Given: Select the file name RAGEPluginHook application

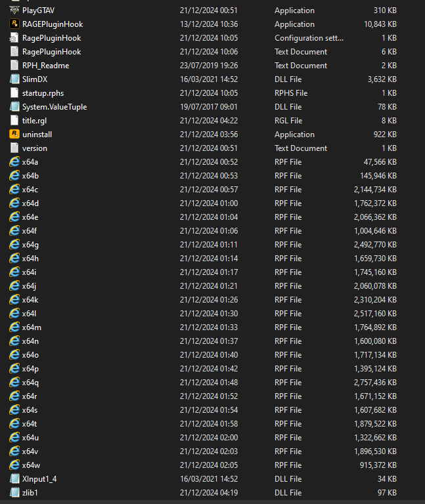Looking at the screenshot, I should pos(53,24).
